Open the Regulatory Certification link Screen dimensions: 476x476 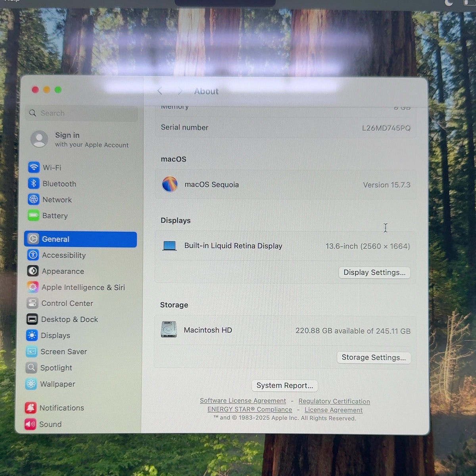click(x=334, y=401)
